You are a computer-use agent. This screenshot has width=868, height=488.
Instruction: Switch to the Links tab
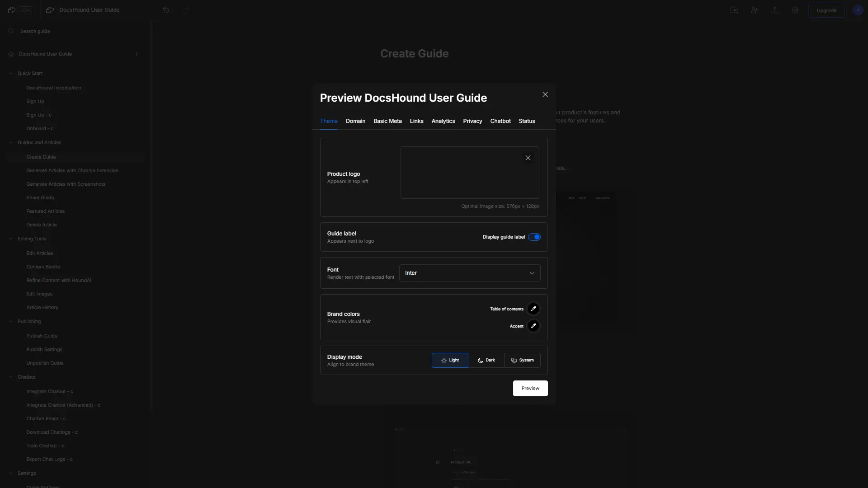[416, 121]
